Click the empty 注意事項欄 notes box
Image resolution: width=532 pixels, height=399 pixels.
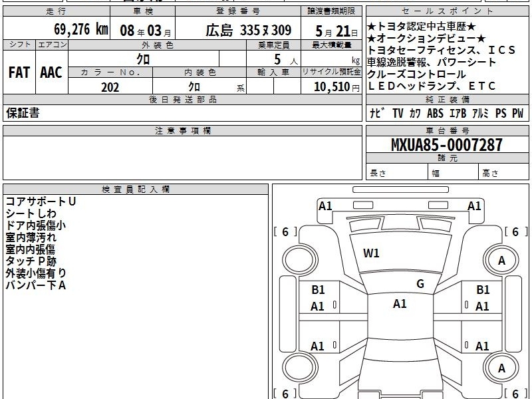coord(182,158)
